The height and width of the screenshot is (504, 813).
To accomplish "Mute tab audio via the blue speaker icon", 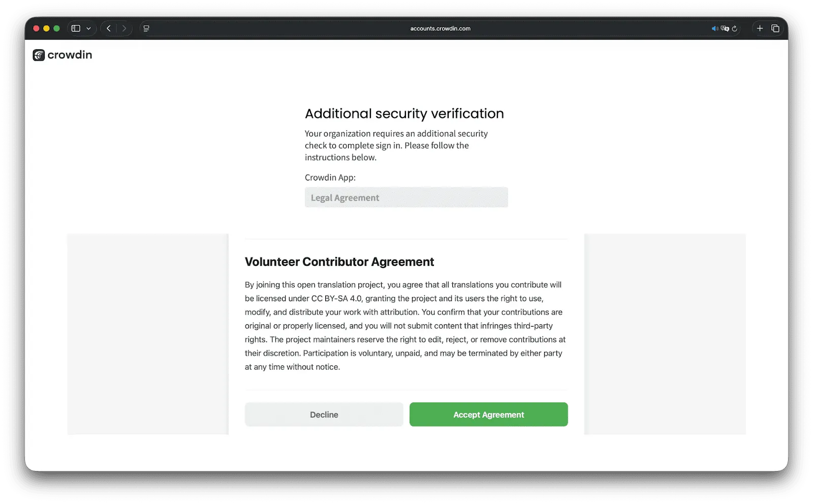I will point(714,28).
